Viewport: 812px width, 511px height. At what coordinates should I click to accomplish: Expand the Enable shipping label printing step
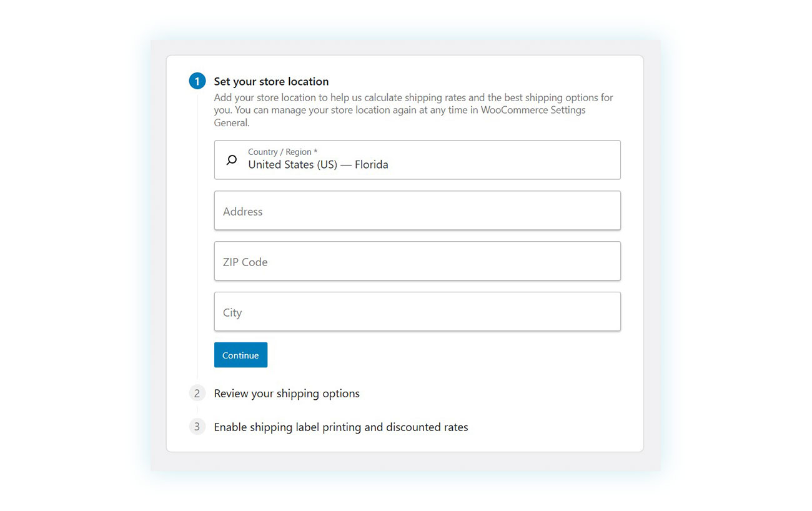coord(341,427)
